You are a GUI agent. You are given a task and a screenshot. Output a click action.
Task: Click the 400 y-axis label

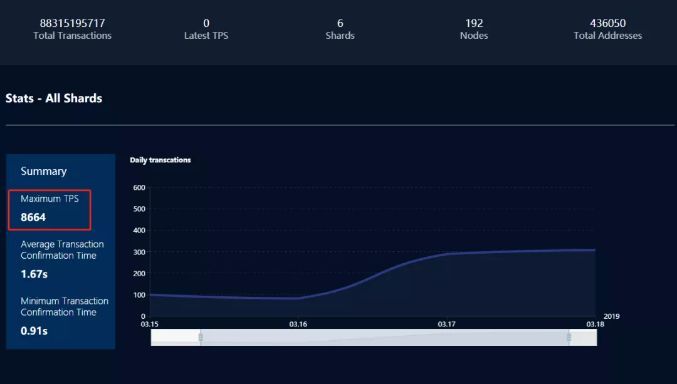(139, 231)
